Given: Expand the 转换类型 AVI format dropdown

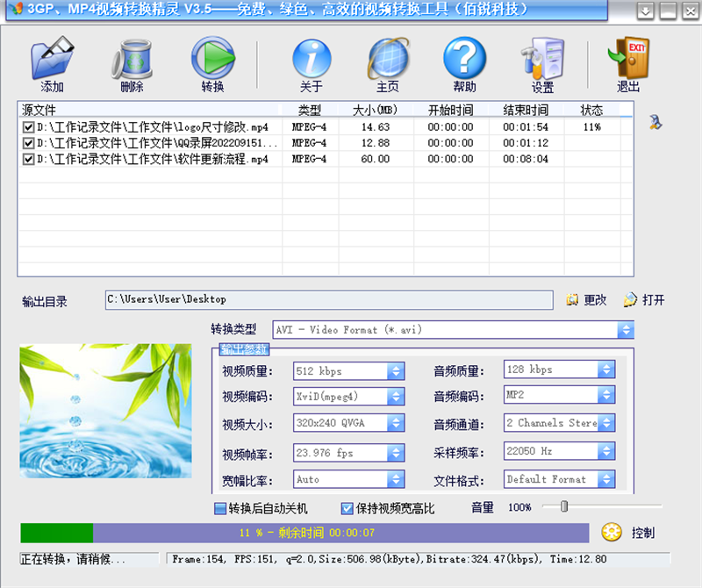Looking at the screenshot, I should tap(625, 330).
